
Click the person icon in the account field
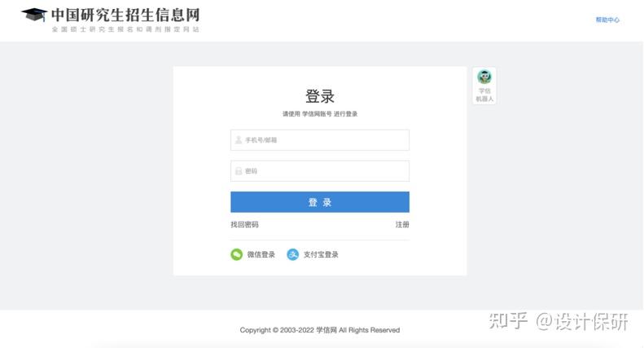[239, 140]
